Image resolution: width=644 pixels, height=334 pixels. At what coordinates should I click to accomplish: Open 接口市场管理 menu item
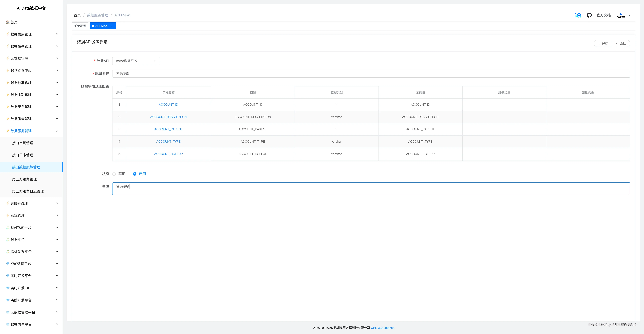[23, 143]
